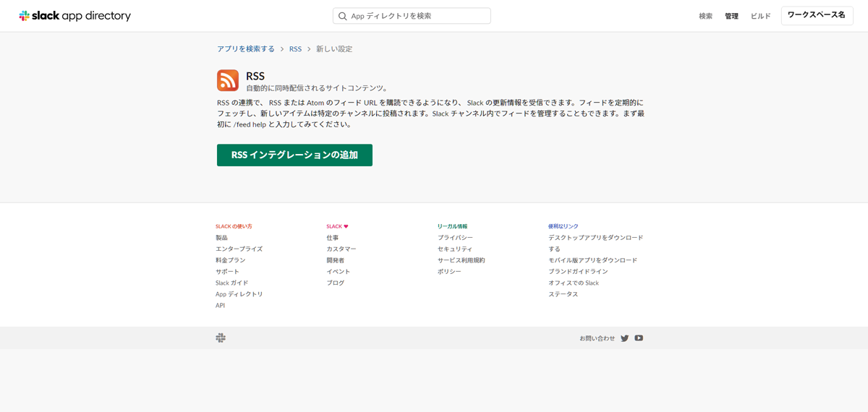Open the YouTube icon in footer
Image resolution: width=868 pixels, height=412 pixels.
tap(639, 338)
